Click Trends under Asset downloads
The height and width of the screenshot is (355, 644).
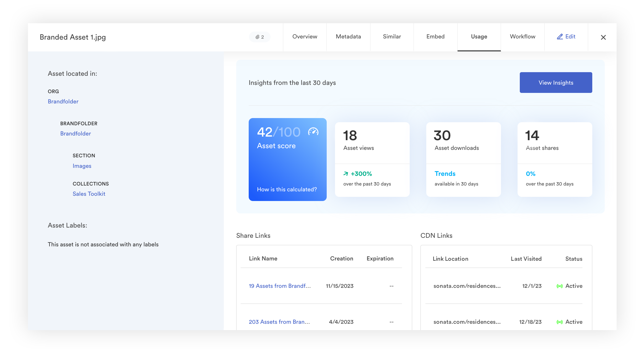pos(445,174)
